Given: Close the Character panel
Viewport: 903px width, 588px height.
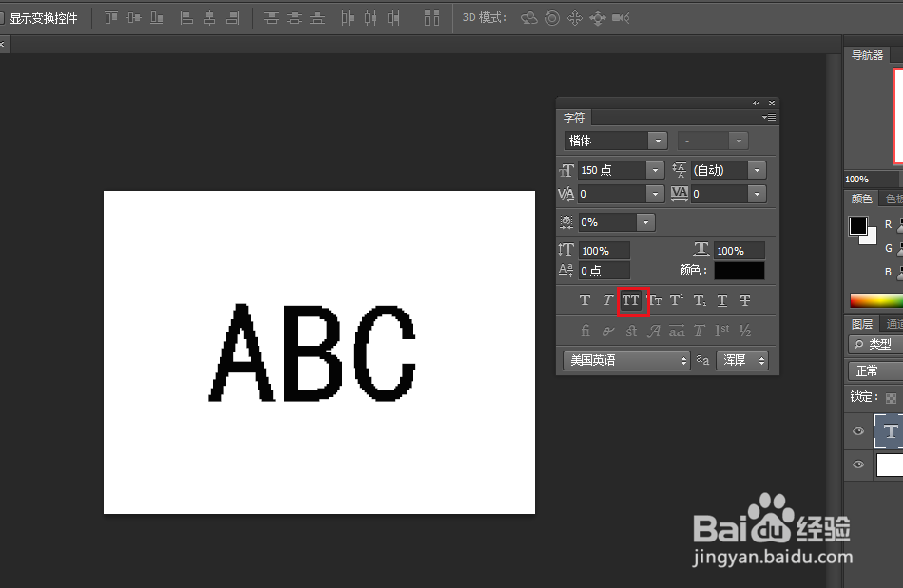Looking at the screenshot, I should [772, 103].
